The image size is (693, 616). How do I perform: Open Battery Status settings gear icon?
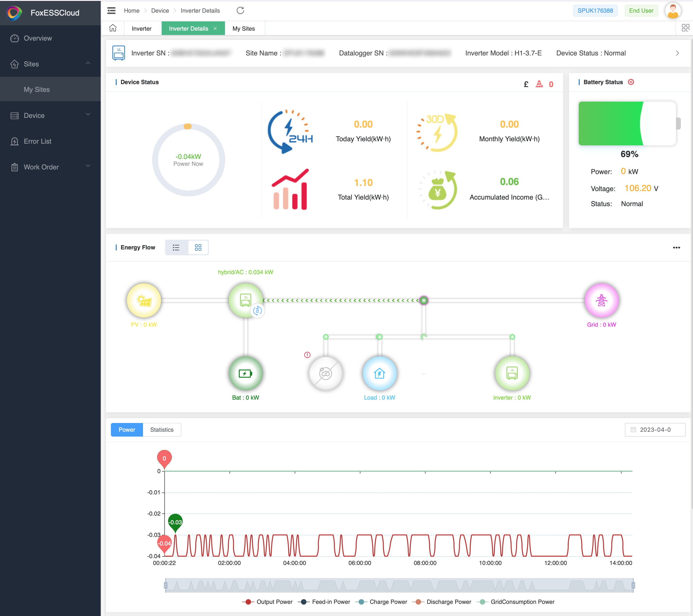coord(631,82)
